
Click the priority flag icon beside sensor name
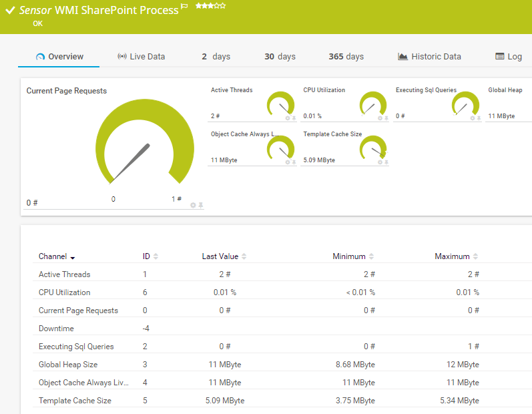pyautogui.click(x=185, y=7)
